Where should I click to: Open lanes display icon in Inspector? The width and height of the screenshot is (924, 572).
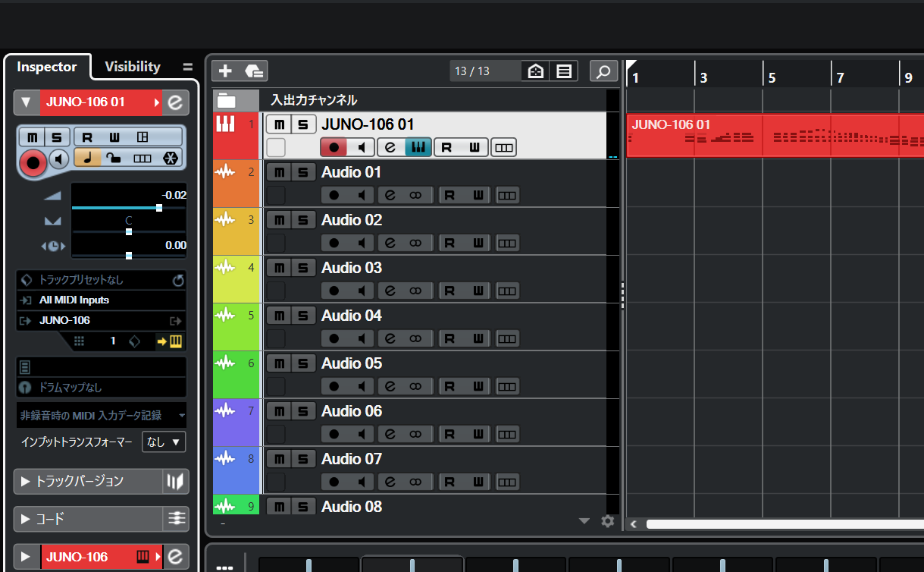[x=142, y=158]
